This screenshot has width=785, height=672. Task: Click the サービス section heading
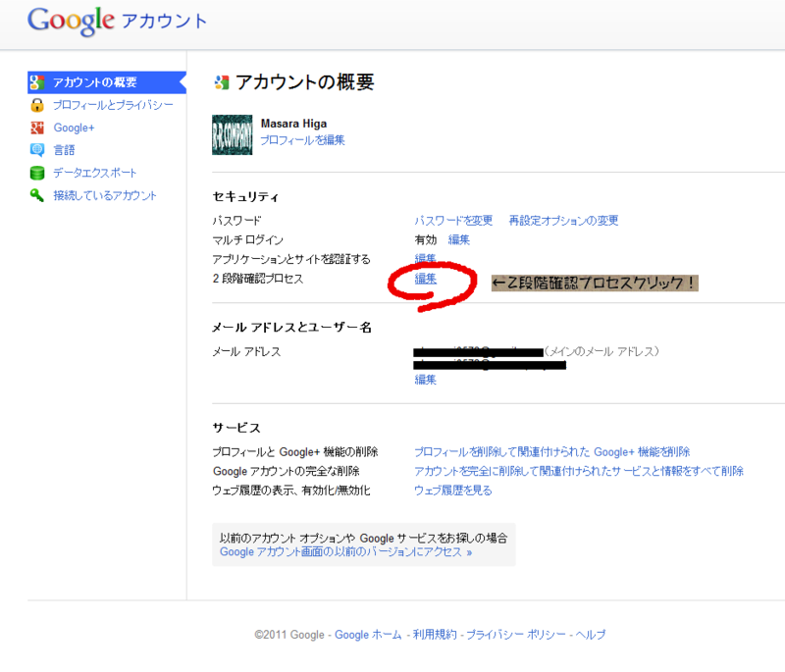(x=236, y=428)
